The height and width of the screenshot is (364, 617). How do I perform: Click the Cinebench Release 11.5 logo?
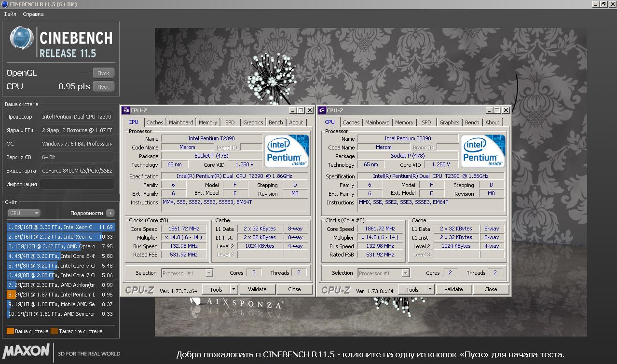pyautogui.click(x=61, y=42)
